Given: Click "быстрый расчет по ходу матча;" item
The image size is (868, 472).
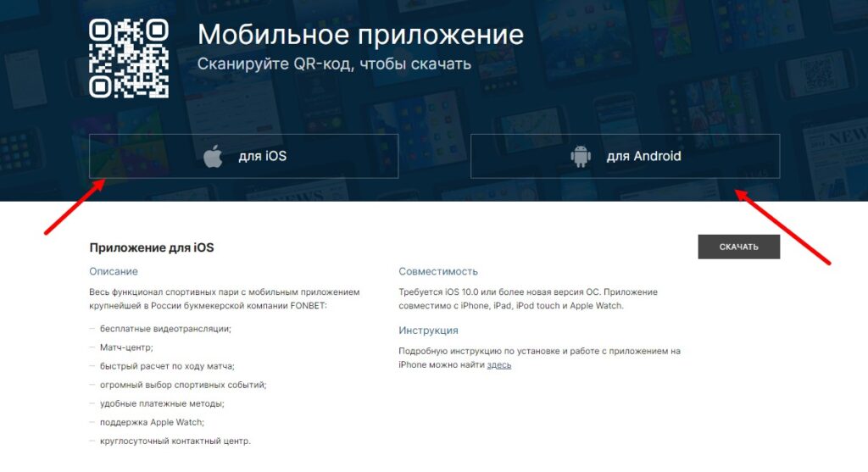Looking at the screenshot, I should pos(167,366).
